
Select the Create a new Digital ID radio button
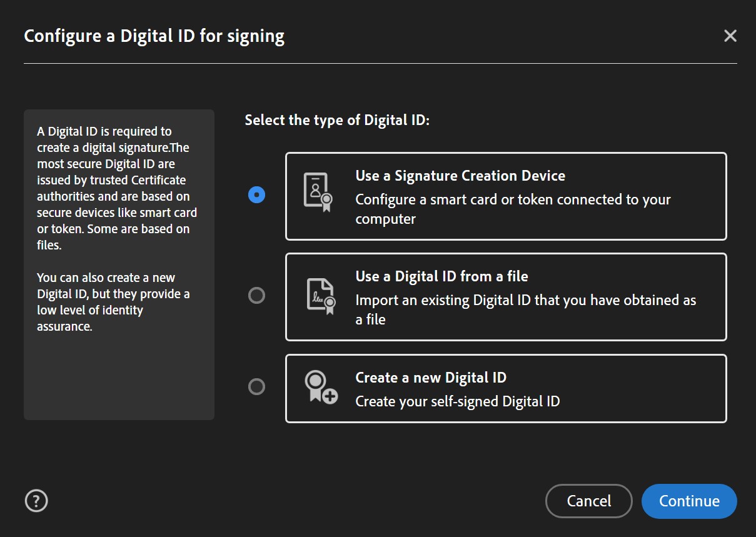coord(256,388)
